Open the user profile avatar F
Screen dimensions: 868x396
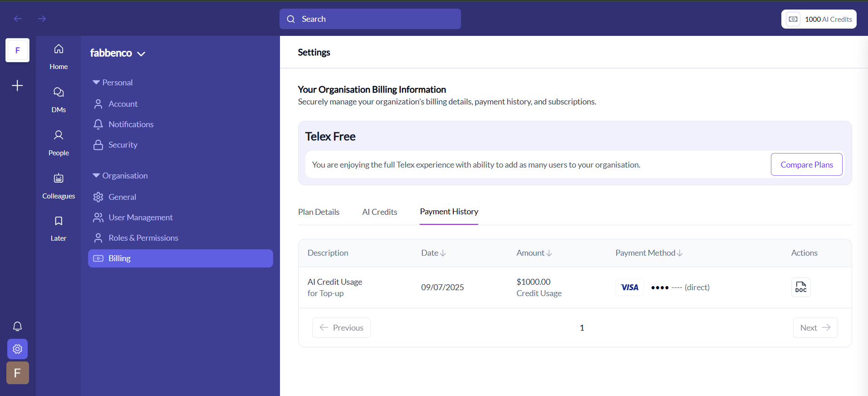(x=18, y=373)
